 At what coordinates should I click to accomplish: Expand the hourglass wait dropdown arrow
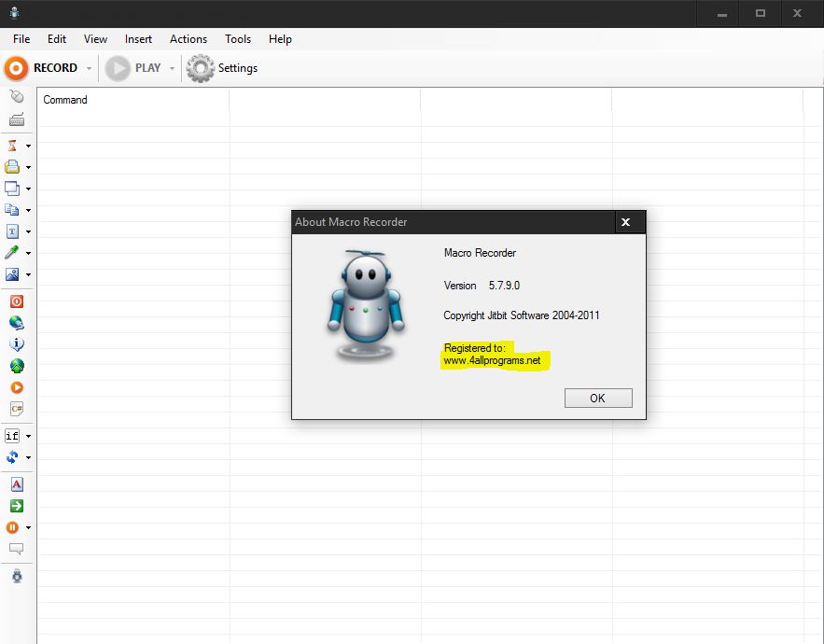[28, 146]
